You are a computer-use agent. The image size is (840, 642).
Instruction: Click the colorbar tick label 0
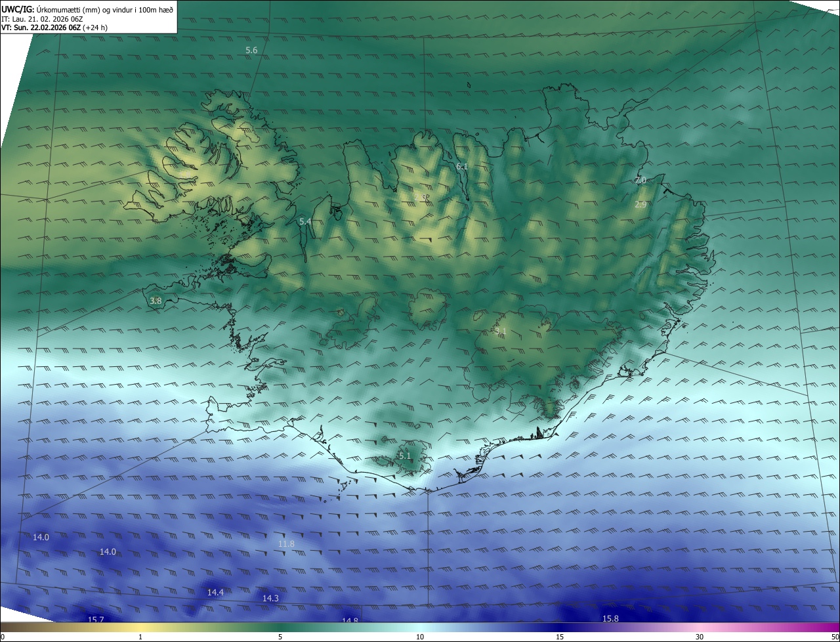[3, 637]
